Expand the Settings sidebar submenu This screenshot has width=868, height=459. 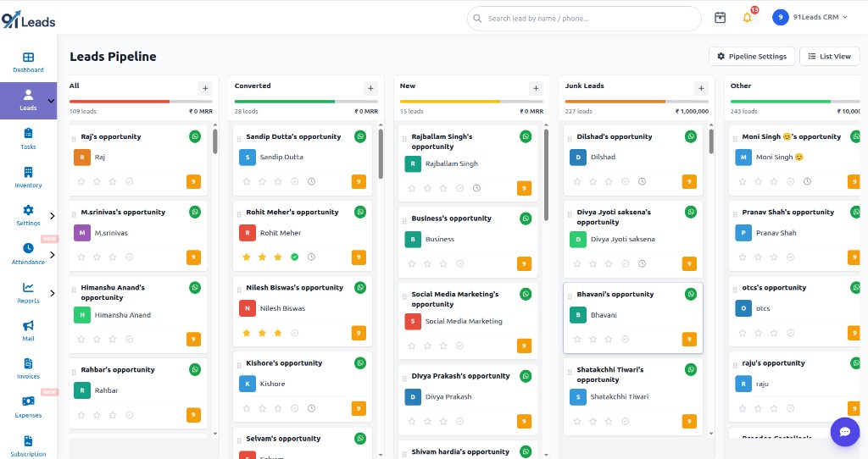pyautogui.click(x=53, y=216)
